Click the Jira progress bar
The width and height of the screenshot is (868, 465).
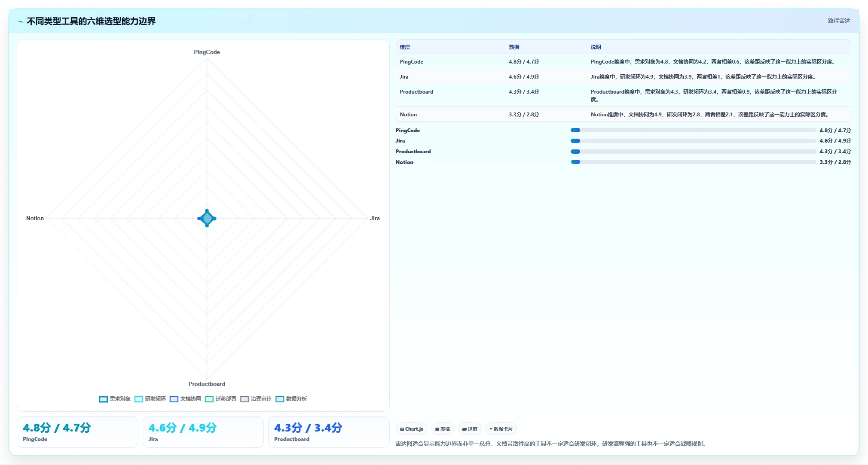pyautogui.click(x=693, y=141)
